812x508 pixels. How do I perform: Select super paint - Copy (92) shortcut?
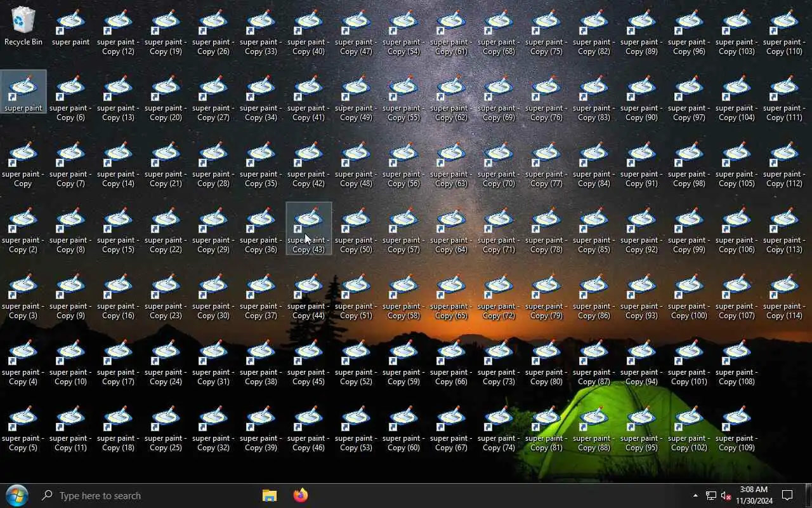pyautogui.click(x=642, y=230)
